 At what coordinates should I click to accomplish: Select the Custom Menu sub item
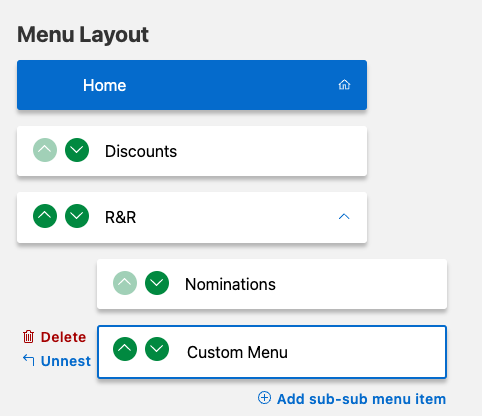[x=272, y=352]
